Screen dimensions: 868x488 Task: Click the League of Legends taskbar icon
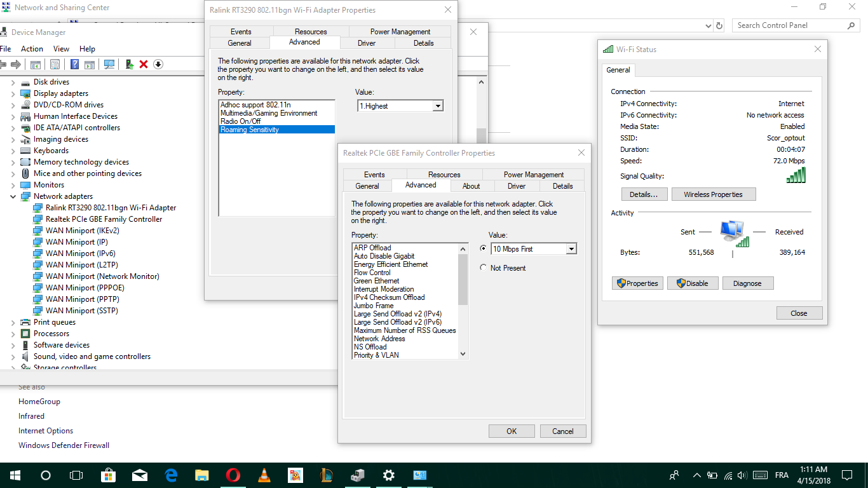click(326, 475)
